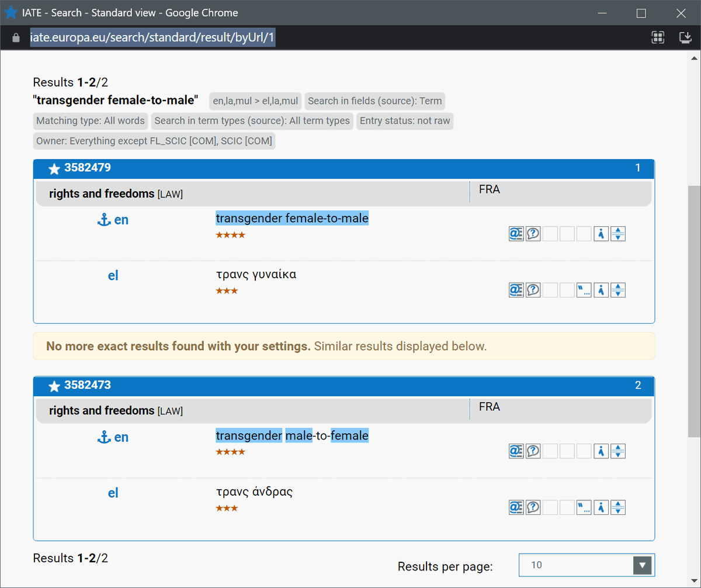Click the QR code icon in address bar
This screenshot has height=588, width=701.
click(658, 38)
